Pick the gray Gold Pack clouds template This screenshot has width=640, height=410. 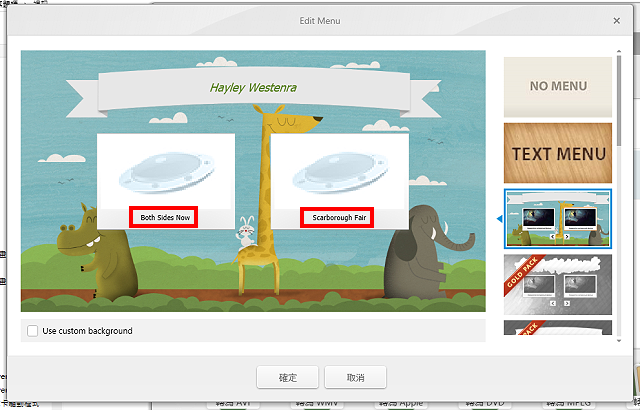pos(558,285)
